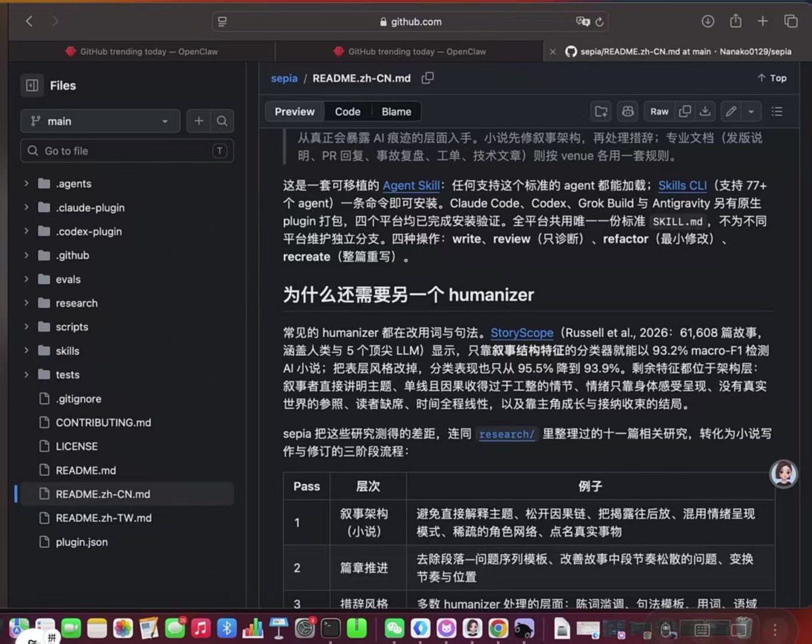The height and width of the screenshot is (644, 812).
Task: Click the 为什么还需要另一个 humanizer heading
Action: (x=409, y=294)
